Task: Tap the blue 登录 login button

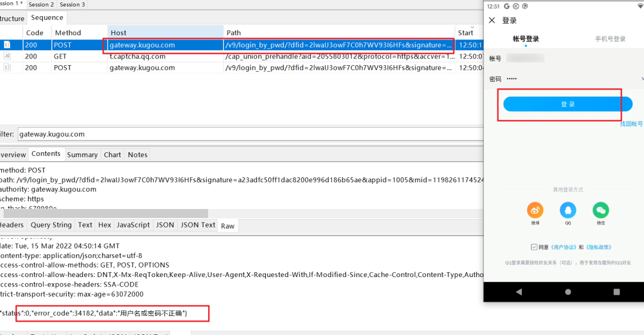Action: [568, 104]
